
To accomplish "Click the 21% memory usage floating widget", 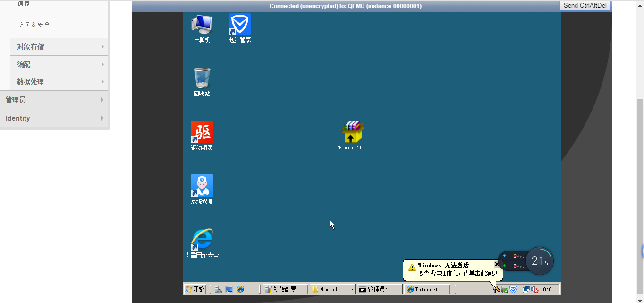I will (x=540, y=261).
